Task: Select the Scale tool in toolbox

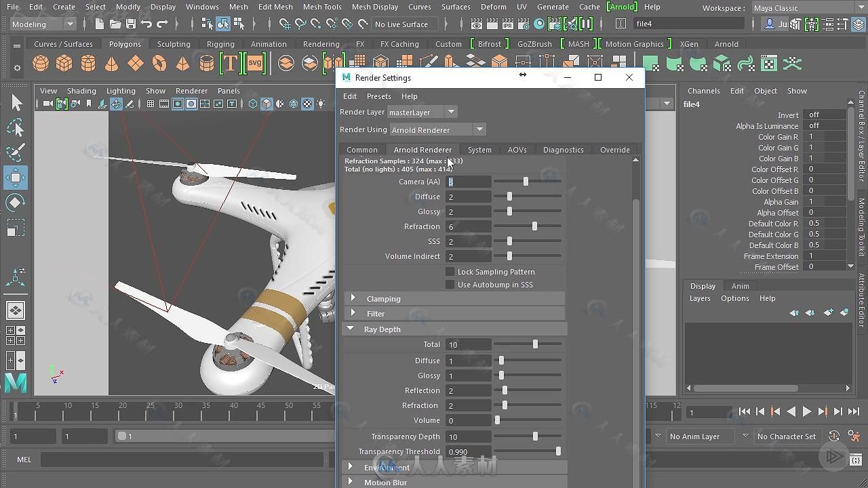Action: [16, 228]
